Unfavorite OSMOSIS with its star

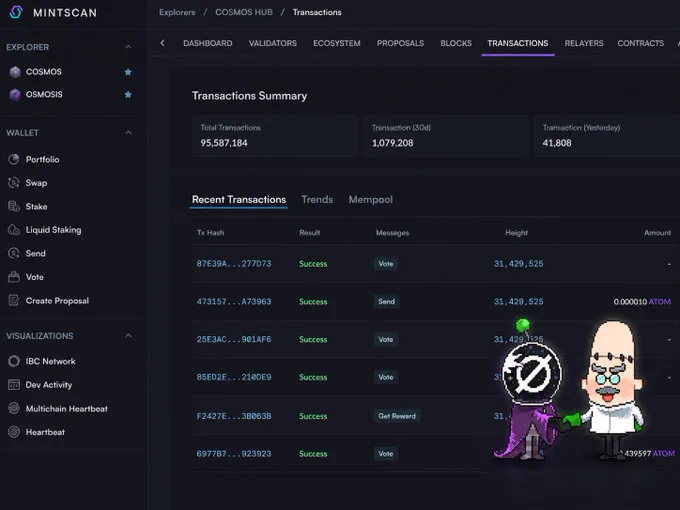coord(128,95)
